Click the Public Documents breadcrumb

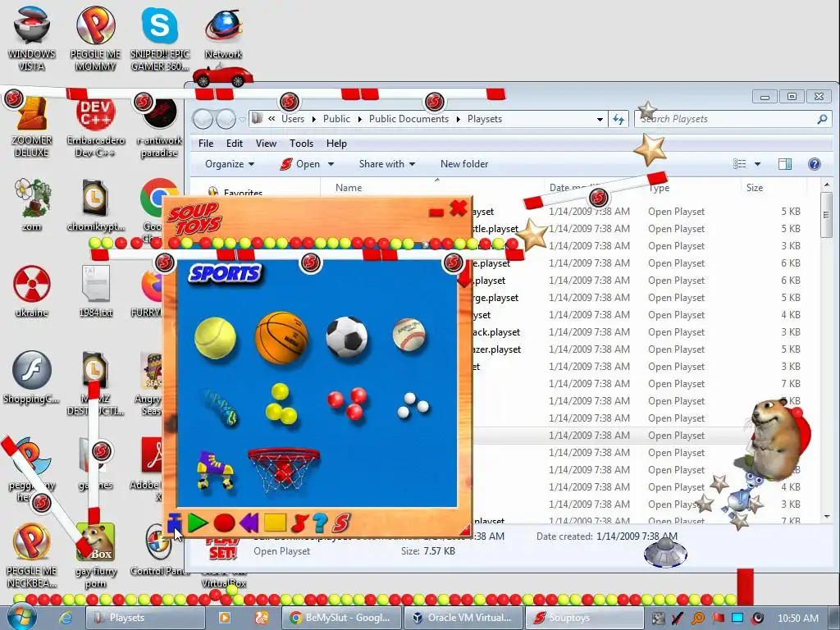point(409,119)
